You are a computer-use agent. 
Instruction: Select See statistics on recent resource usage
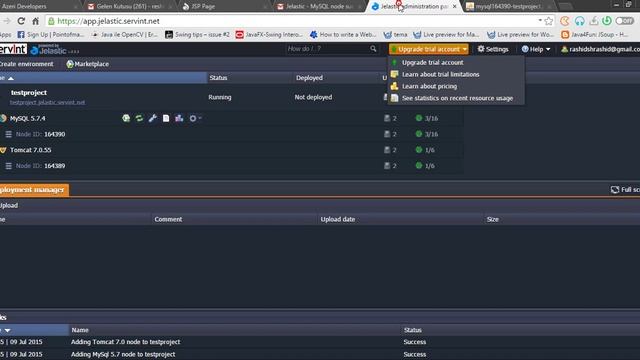pos(457,98)
